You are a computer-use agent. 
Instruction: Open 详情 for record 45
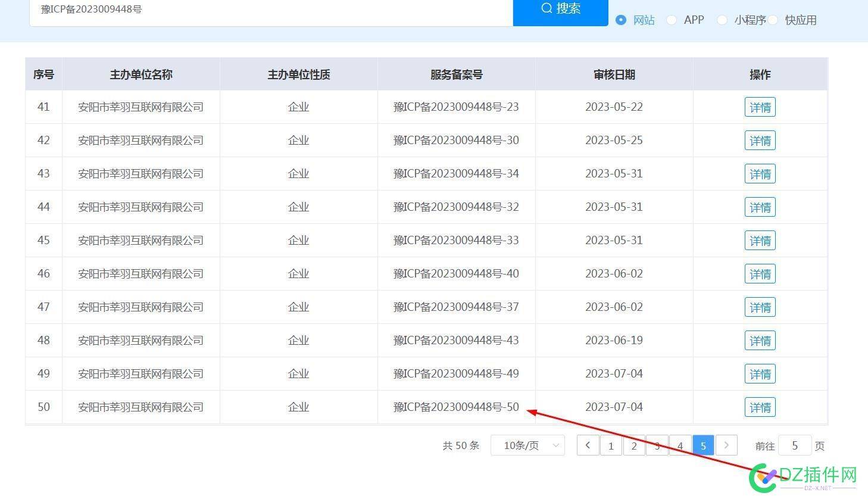[x=760, y=241]
